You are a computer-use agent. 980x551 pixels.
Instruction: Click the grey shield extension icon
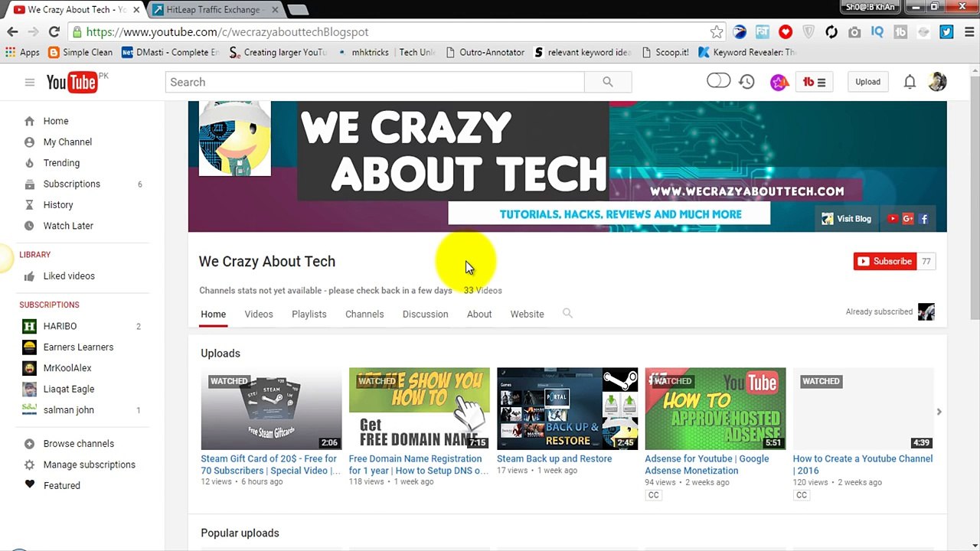[x=808, y=32]
